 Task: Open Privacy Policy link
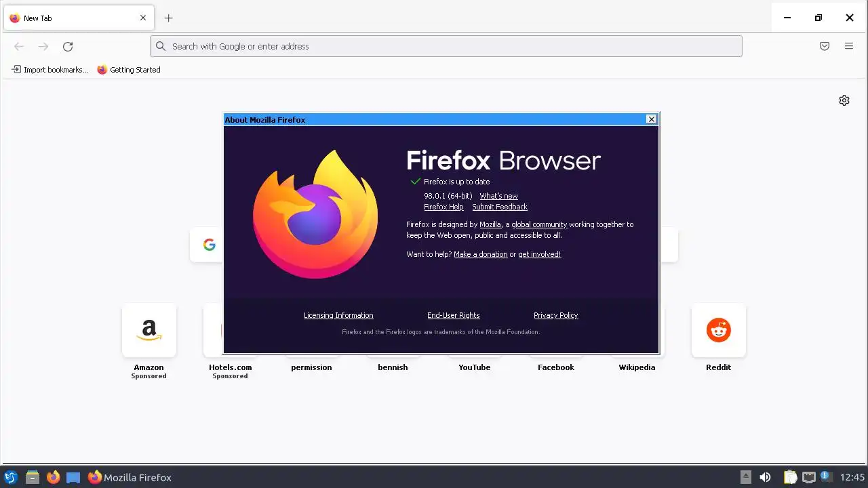[556, 315]
